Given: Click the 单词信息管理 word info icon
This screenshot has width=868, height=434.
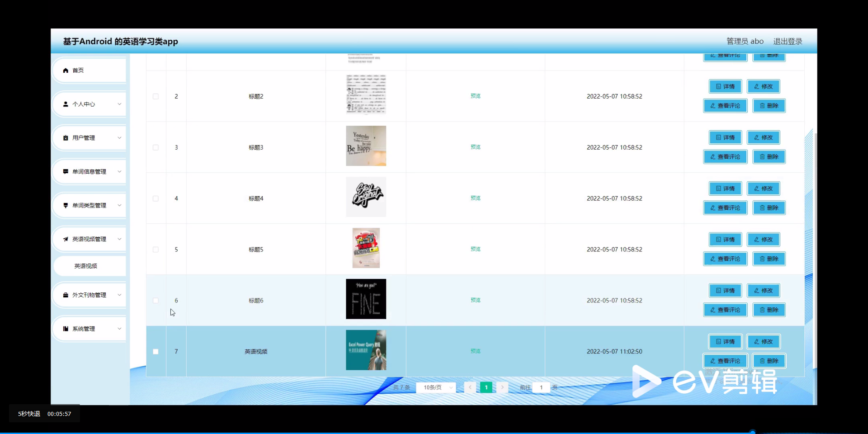Looking at the screenshot, I should click(66, 171).
